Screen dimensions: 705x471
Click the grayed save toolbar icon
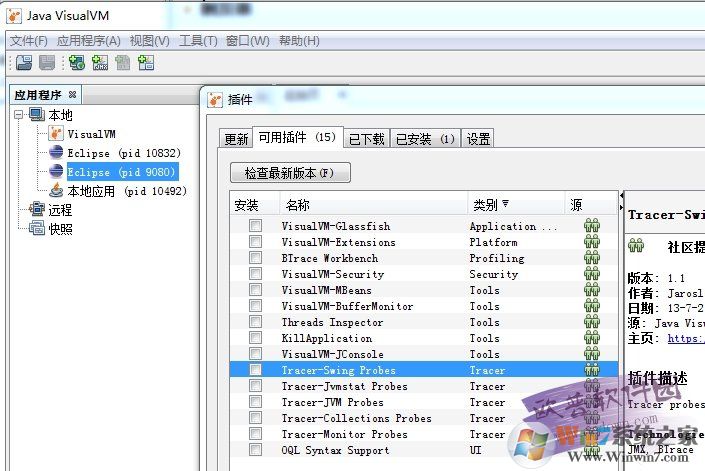pos(47,62)
